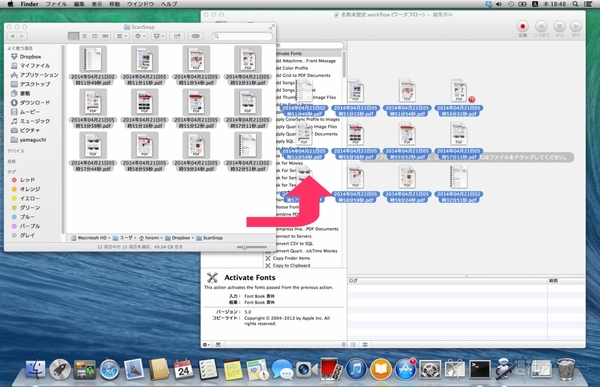Open Spotlight search in the menu bar
Image resolution: width=600 pixels, height=387 pixels.
[x=576, y=4]
